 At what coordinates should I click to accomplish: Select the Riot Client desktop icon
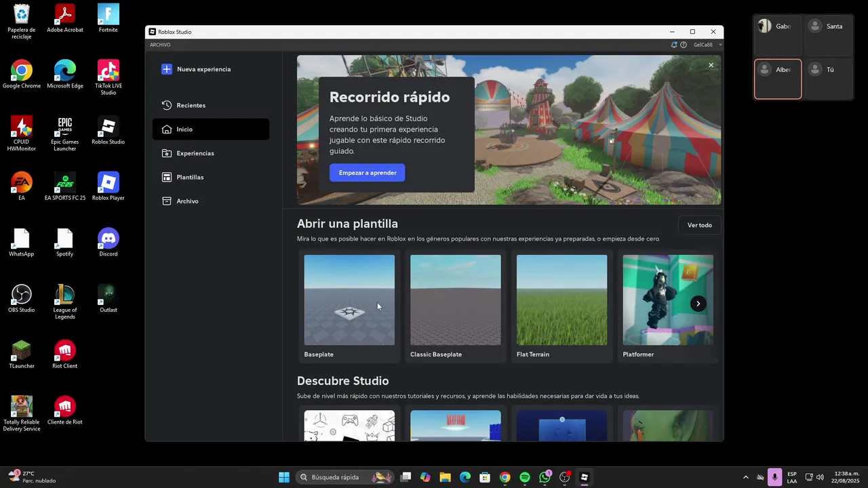(65, 354)
